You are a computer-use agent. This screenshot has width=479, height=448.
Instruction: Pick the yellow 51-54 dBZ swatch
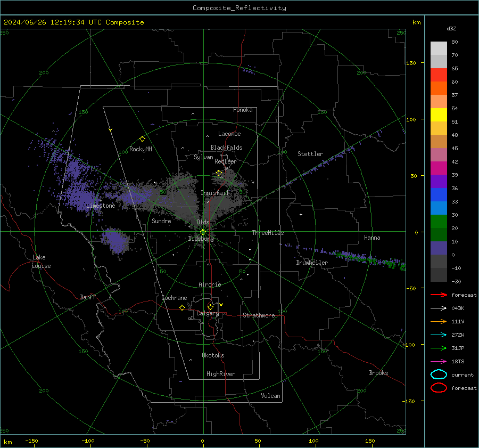coord(439,115)
